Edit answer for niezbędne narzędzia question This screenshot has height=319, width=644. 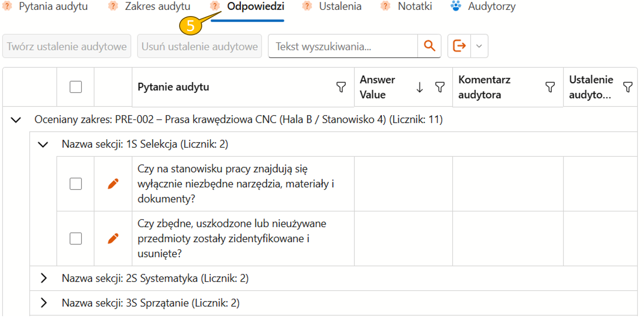[113, 184]
